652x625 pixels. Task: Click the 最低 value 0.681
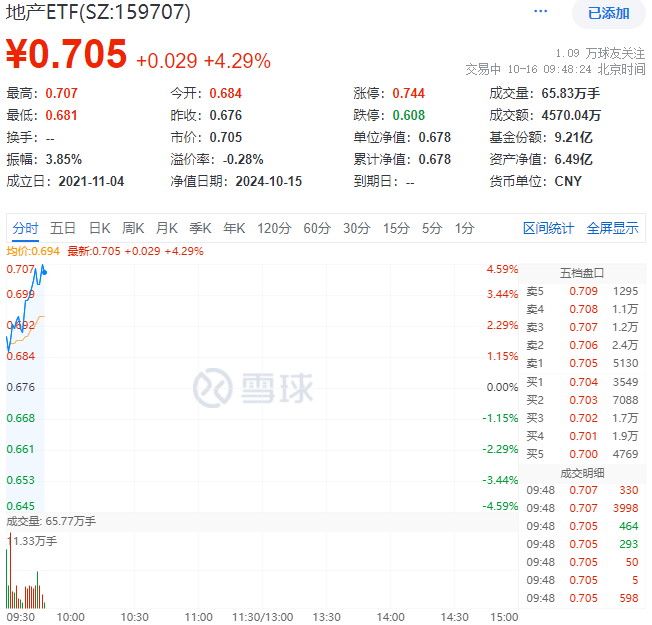point(61,115)
